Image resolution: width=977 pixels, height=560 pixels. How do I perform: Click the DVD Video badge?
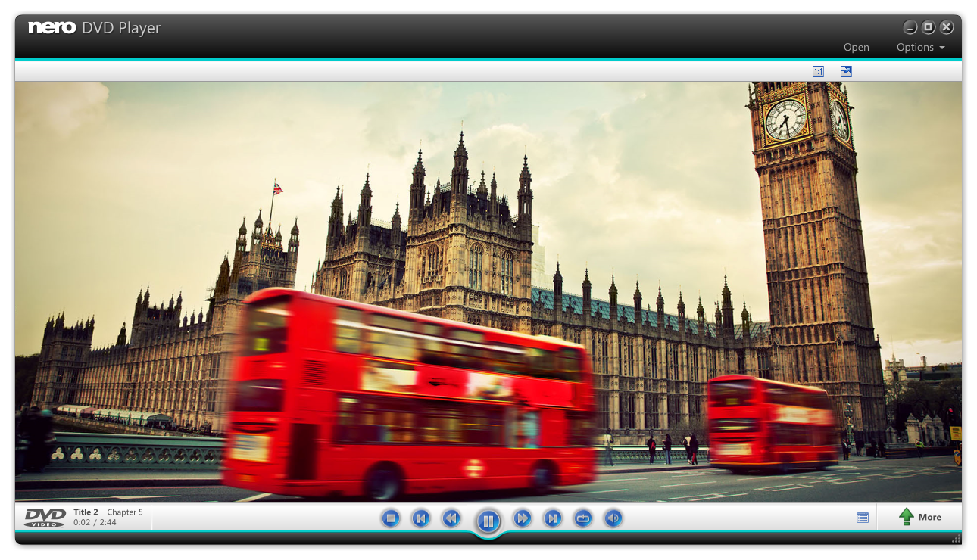point(43,518)
